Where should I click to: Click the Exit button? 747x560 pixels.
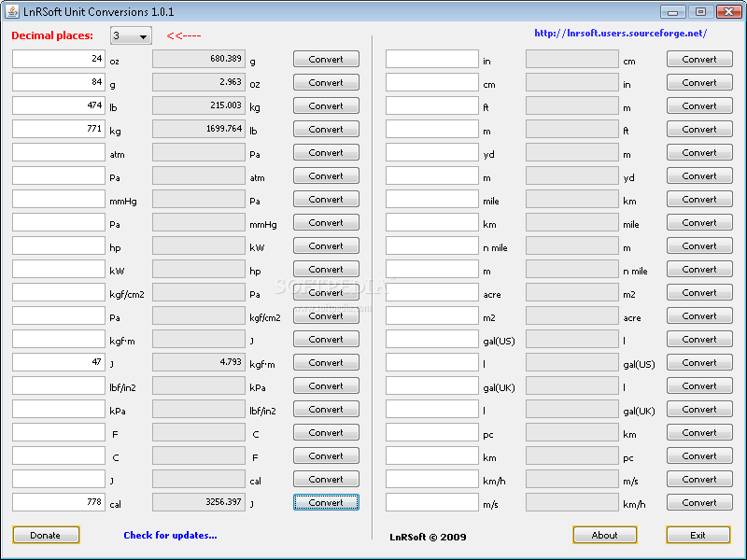698,535
